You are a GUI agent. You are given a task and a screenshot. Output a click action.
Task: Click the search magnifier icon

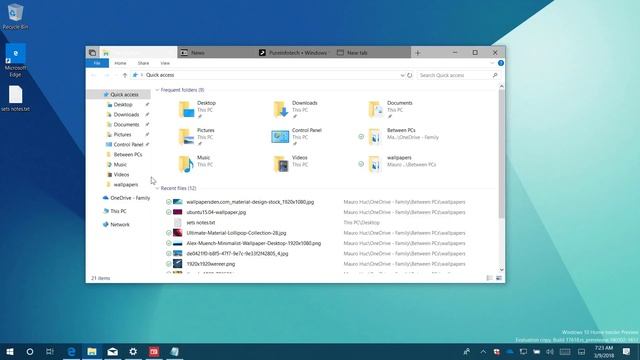[495, 75]
